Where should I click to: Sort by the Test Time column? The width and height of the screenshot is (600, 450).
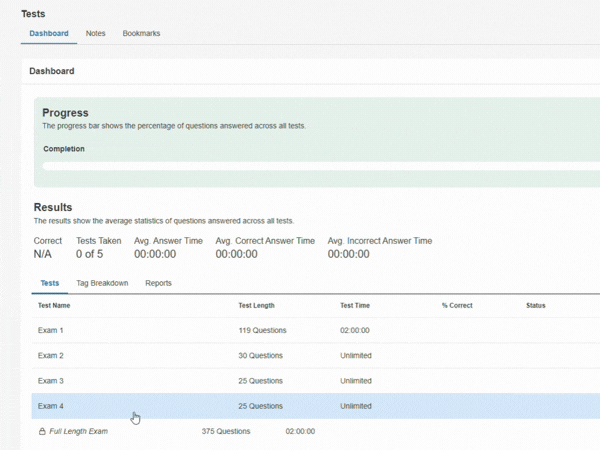point(355,305)
